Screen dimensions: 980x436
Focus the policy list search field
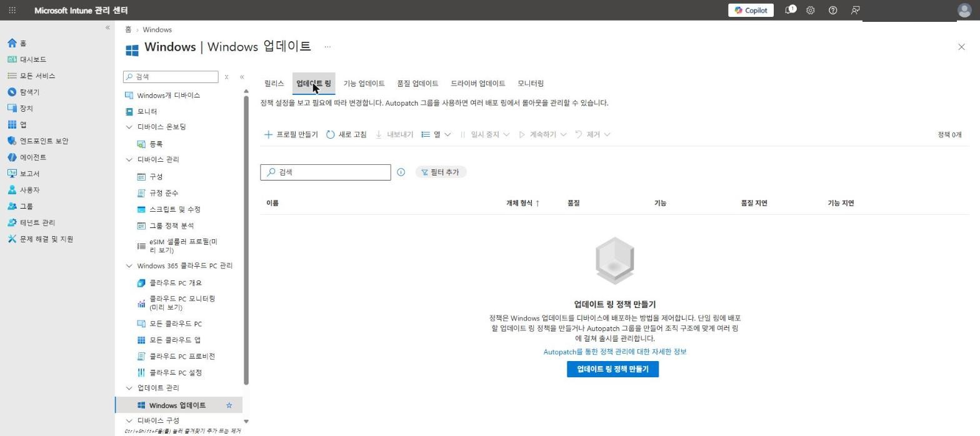point(326,172)
